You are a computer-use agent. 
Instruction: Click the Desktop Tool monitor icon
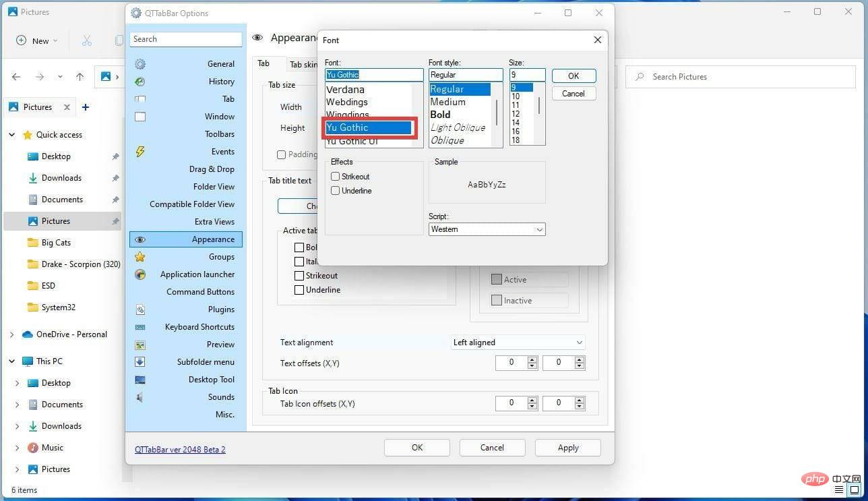coord(140,380)
